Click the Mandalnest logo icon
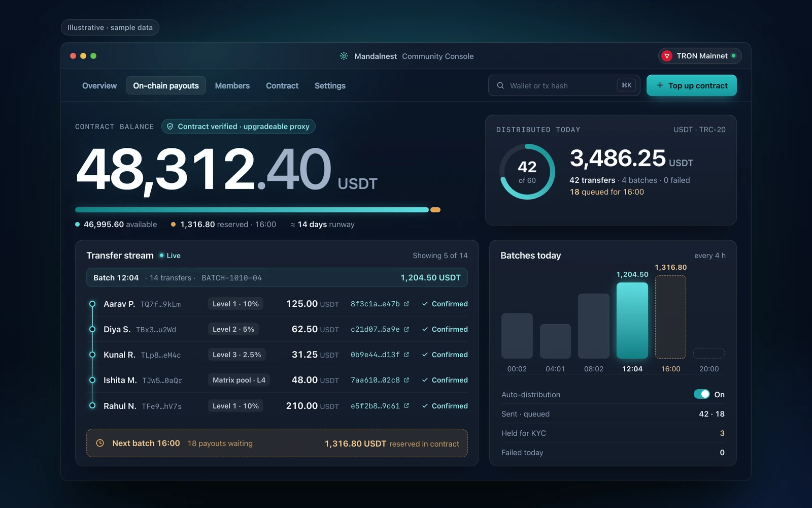The image size is (812, 508). (344, 56)
